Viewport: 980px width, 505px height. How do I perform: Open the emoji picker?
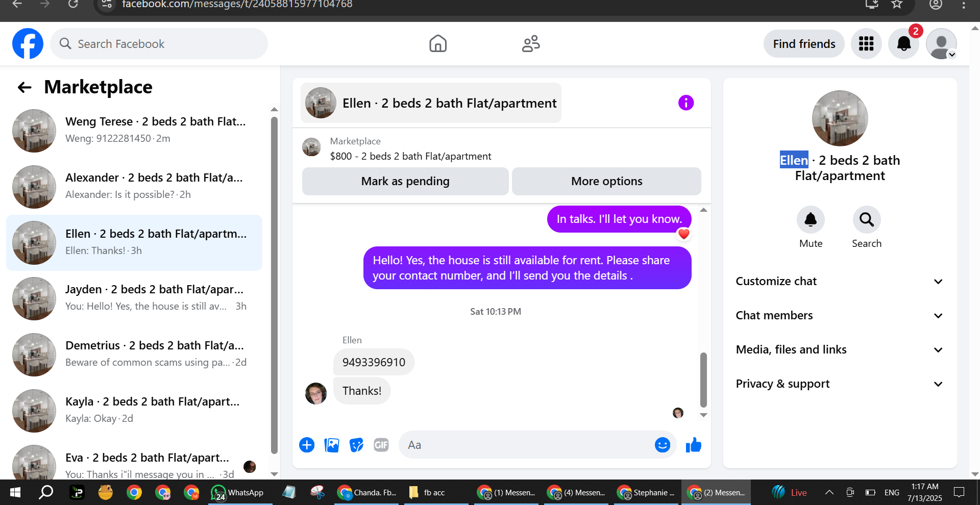pyautogui.click(x=662, y=445)
